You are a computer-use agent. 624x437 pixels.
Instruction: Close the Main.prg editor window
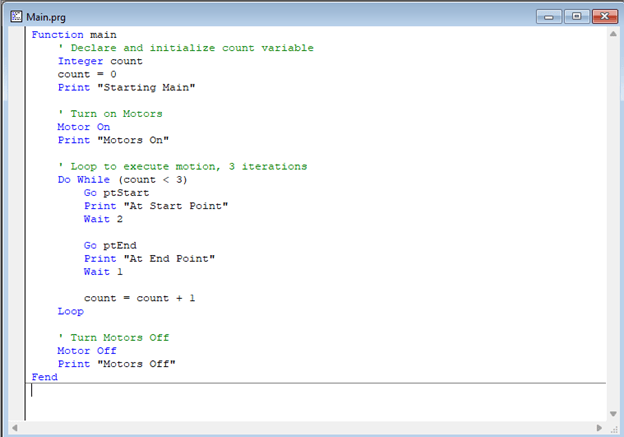605,17
